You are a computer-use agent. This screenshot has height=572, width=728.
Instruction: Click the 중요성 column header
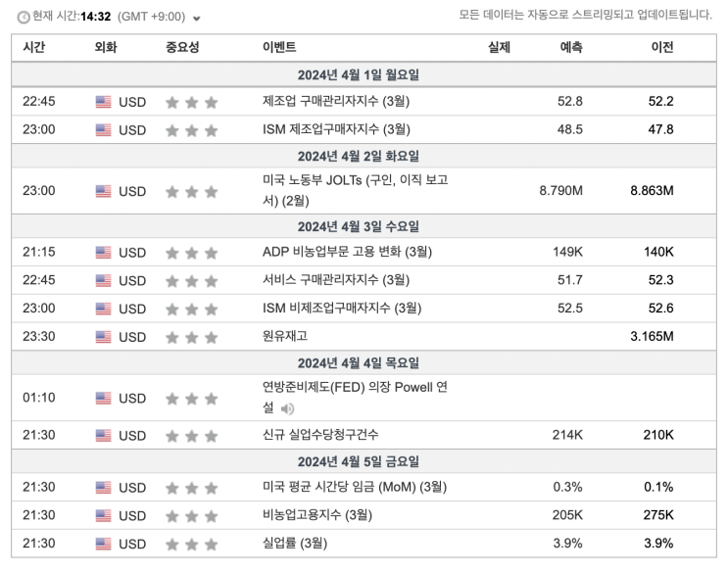pyautogui.click(x=182, y=47)
